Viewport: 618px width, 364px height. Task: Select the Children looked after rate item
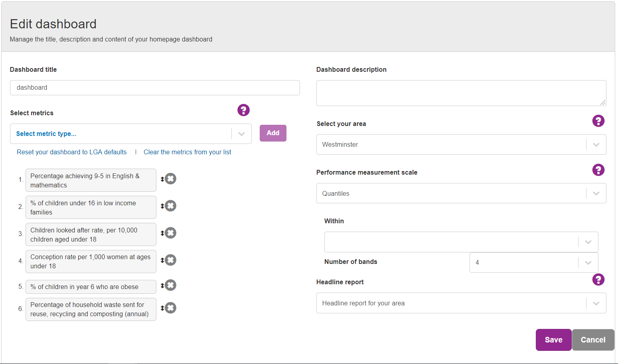click(91, 234)
